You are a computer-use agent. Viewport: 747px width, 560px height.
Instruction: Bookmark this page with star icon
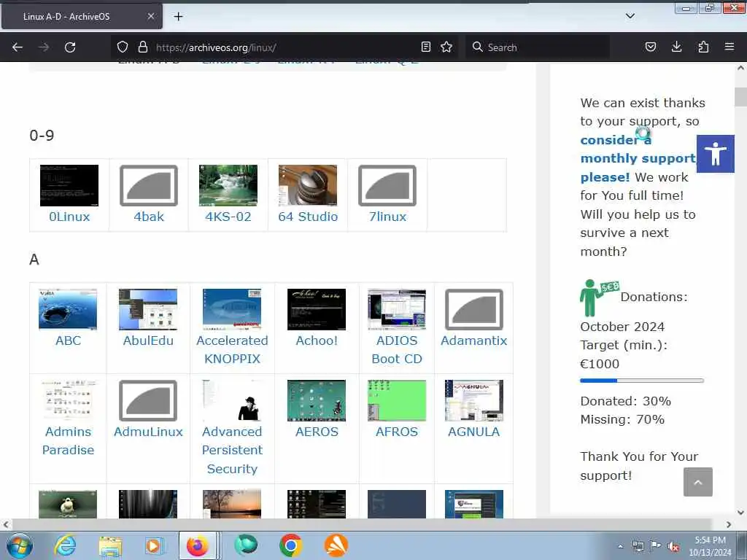pyautogui.click(x=446, y=47)
